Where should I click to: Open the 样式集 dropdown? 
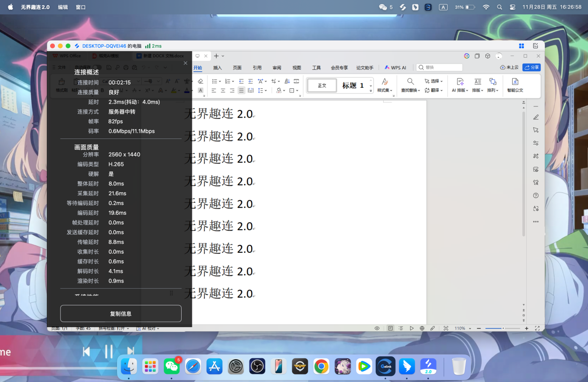click(385, 85)
